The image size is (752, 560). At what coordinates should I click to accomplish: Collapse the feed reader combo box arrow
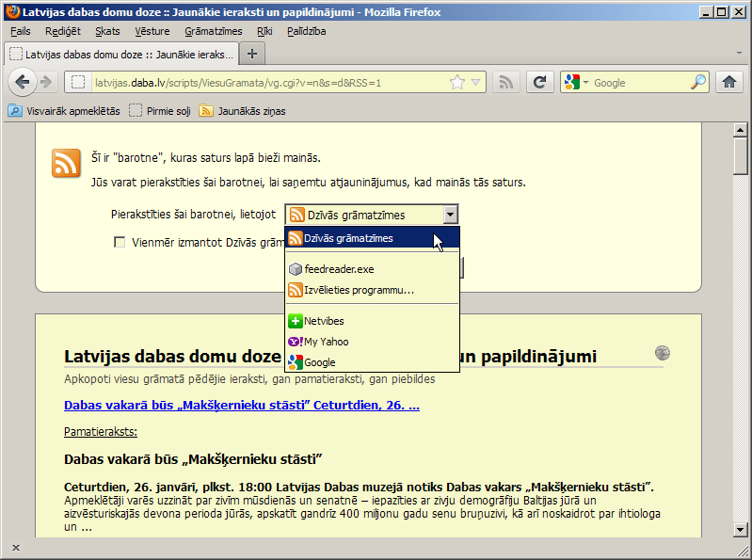[x=450, y=215]
